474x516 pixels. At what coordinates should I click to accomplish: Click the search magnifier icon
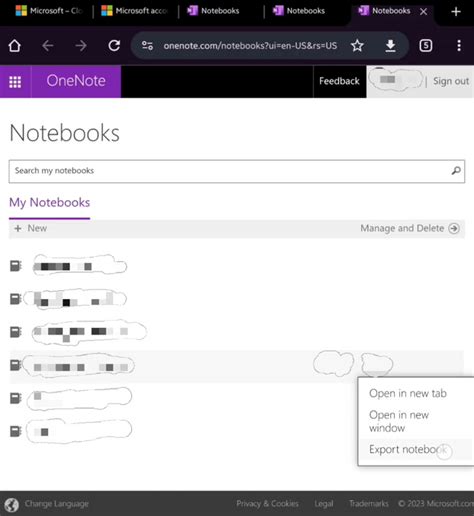point(456,171)
